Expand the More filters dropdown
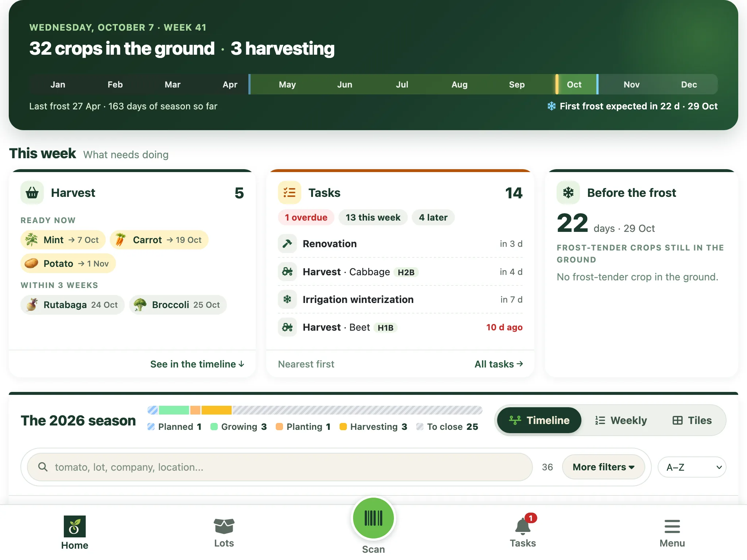Screen dimensions: 747x560 tap(604, 467)
